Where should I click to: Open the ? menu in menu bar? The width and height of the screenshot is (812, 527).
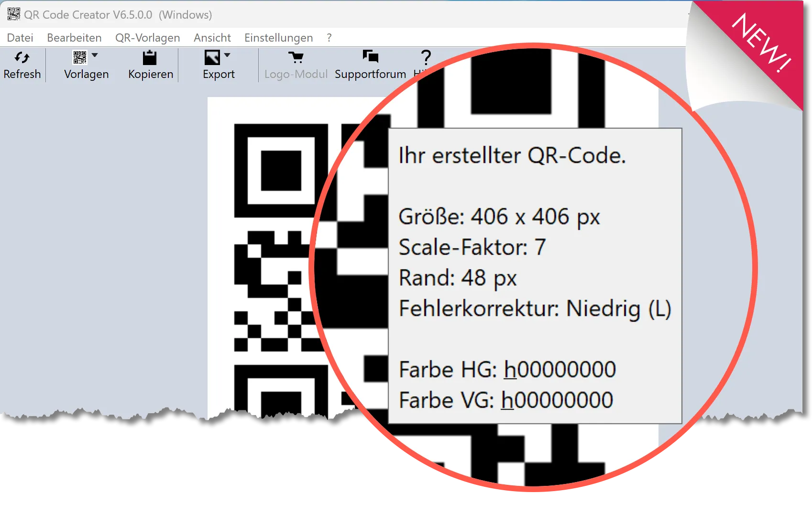tap(329, 38)
